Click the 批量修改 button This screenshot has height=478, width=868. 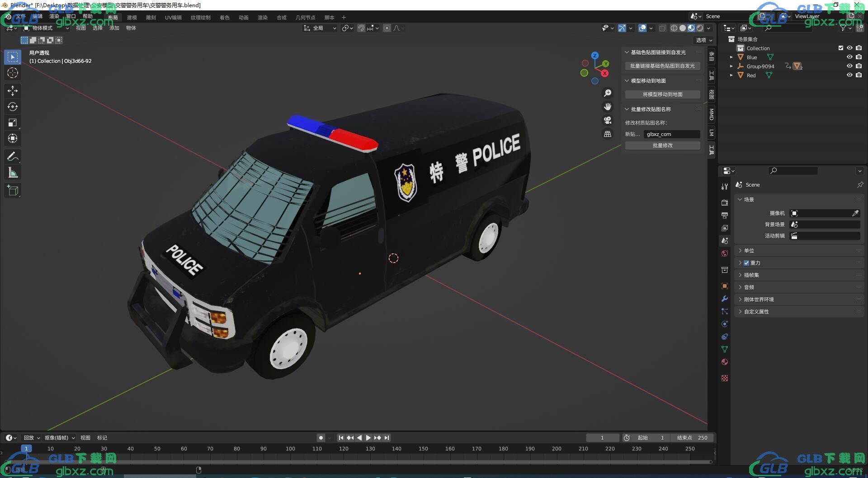663,145
